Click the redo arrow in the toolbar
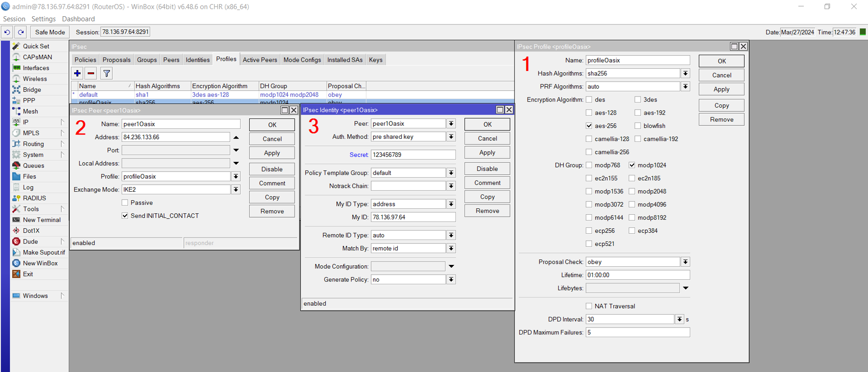The image size is (868, 372). [x=21, y=32]
